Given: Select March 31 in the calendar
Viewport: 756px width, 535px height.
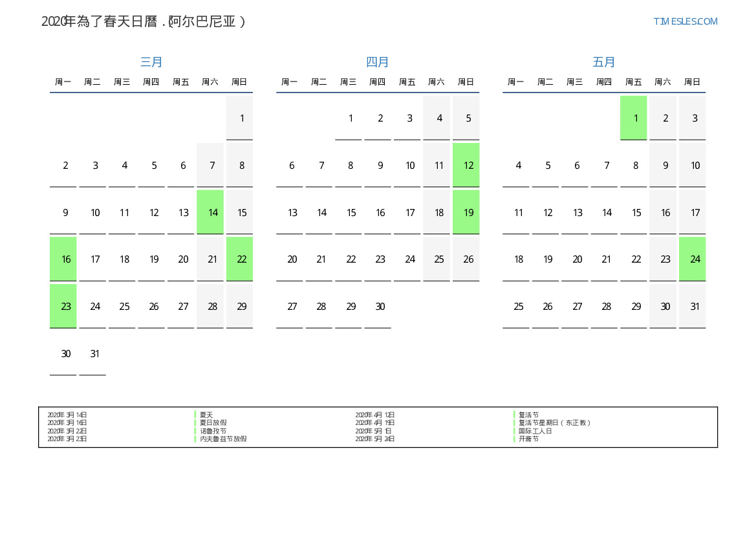Looking at the screenshot, I should coord(93,354).
